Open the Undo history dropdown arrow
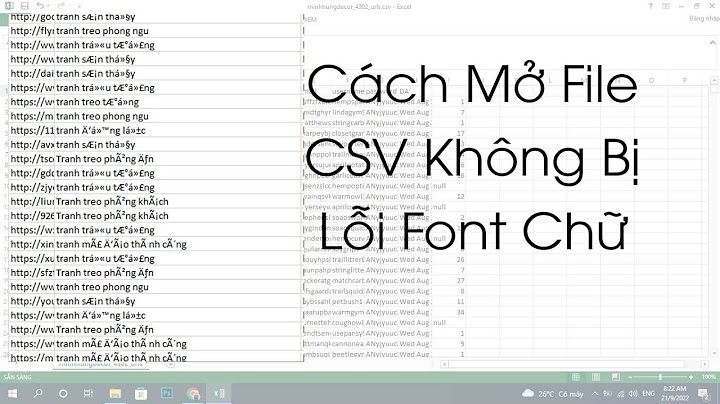This screenshot has width=720, height=404. (49, 6)
